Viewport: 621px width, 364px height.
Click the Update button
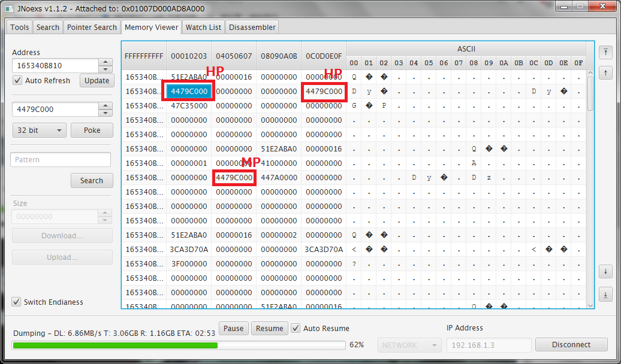97,80
